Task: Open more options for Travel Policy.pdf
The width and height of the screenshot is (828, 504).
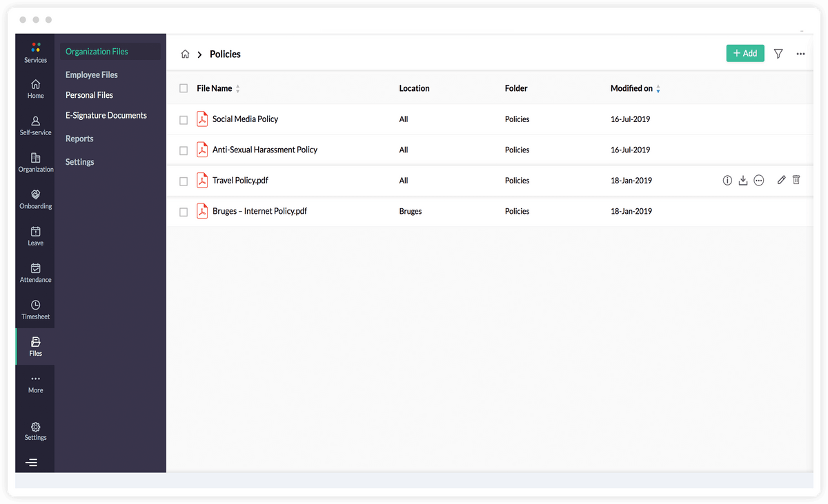Action: click(759, 180)
